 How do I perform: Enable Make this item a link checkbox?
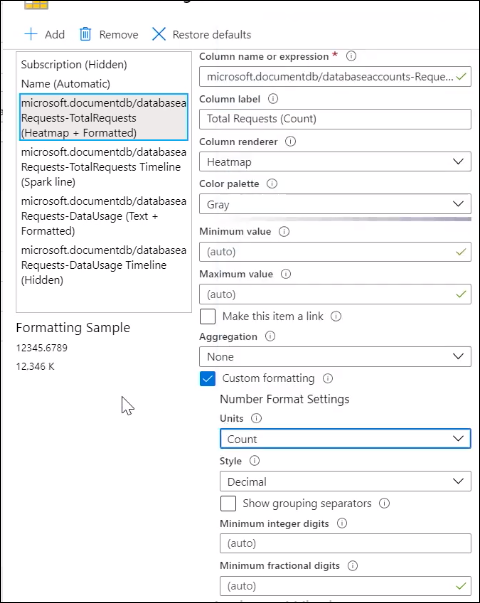pos(208,316)
